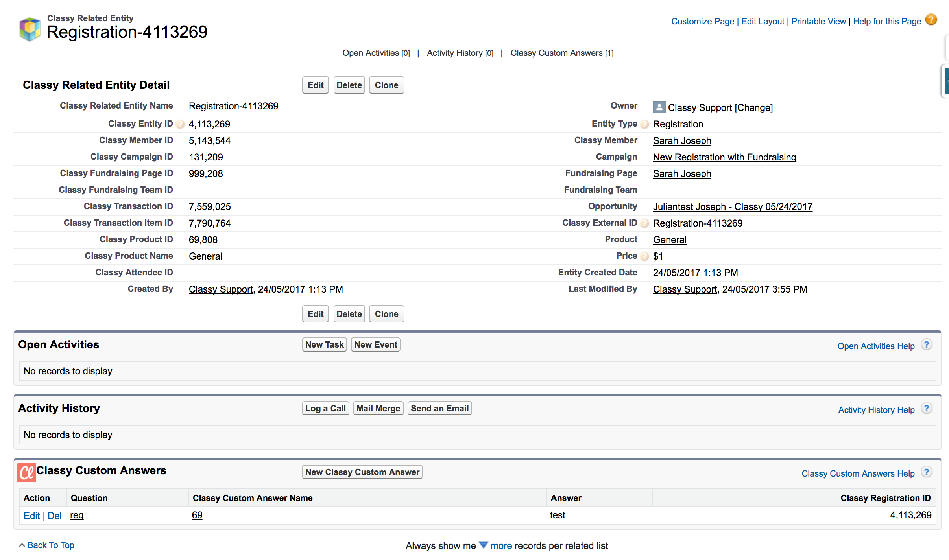Click the top Edit button

coord(315,85)
